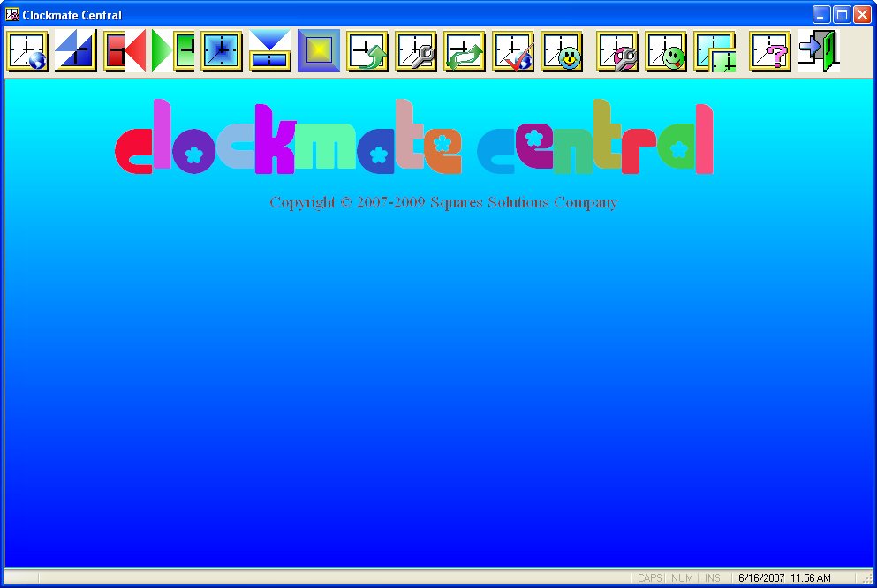Screen dimensions: 877x588
Task: Click the clock with blue smiley face icon
Action: tap(562, 51)
